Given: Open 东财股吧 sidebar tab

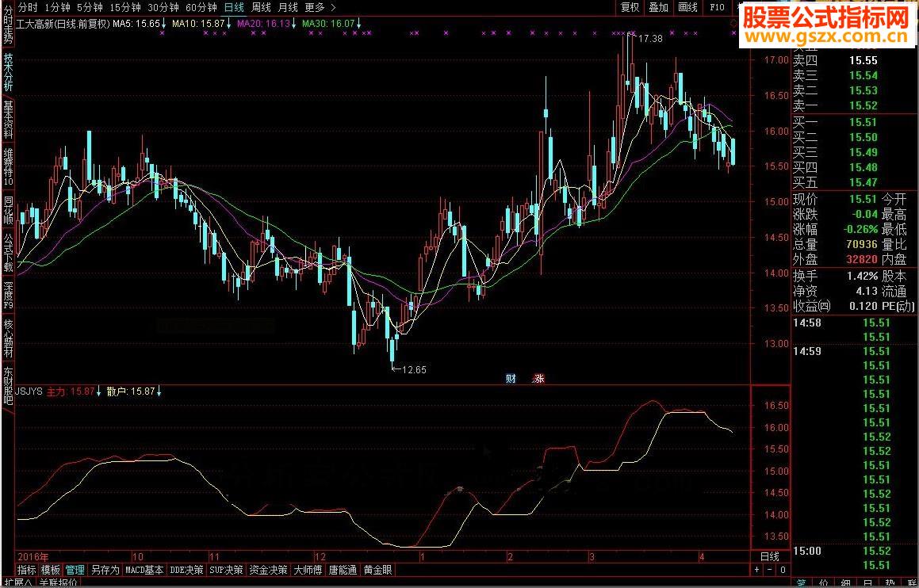Looking at the screenshot, I should (8, 387).
